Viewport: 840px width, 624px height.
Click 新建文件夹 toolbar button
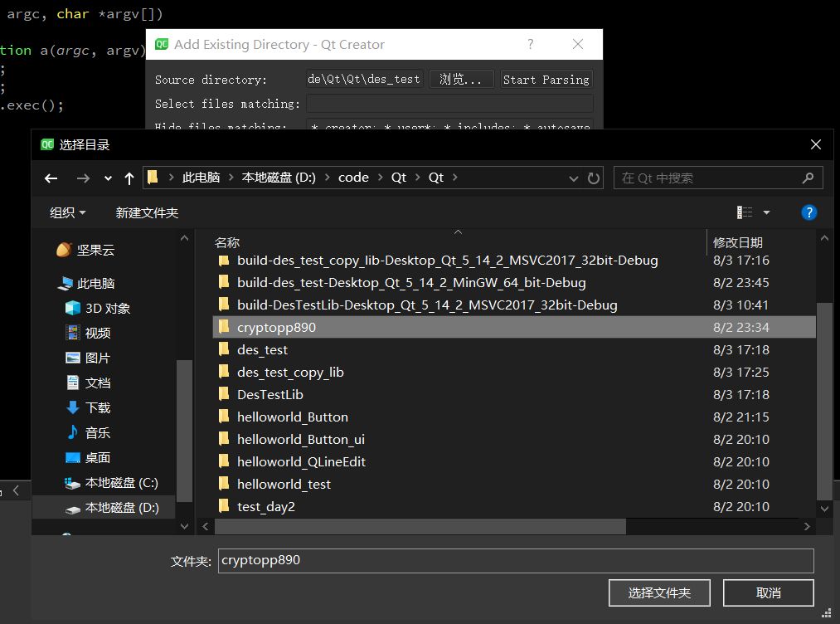(x=147, y=212)
